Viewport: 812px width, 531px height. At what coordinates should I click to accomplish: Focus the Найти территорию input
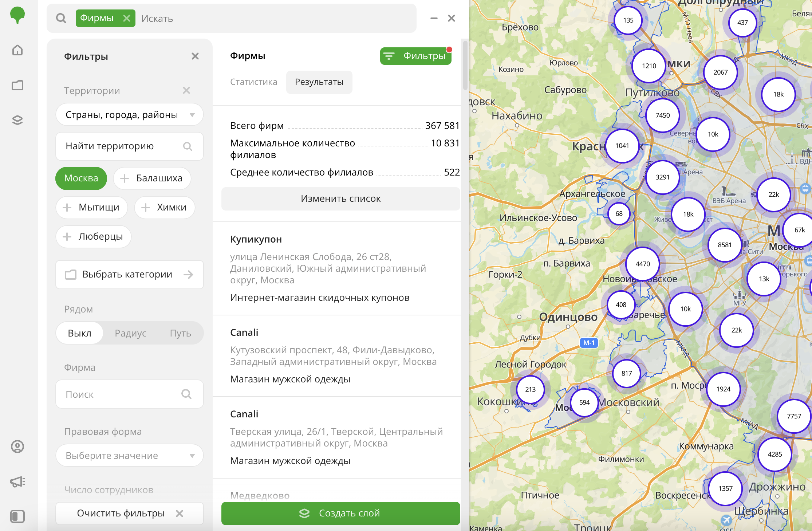(130, 146)
